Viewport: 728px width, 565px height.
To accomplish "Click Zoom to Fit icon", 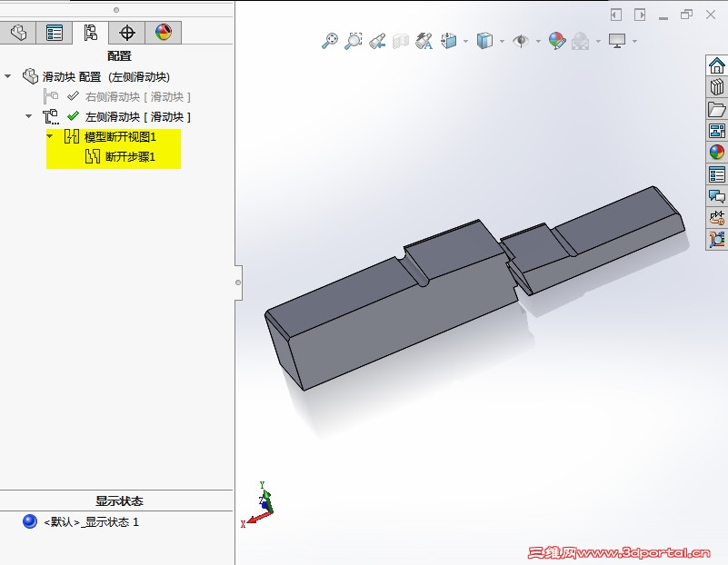I will point(330,41).
